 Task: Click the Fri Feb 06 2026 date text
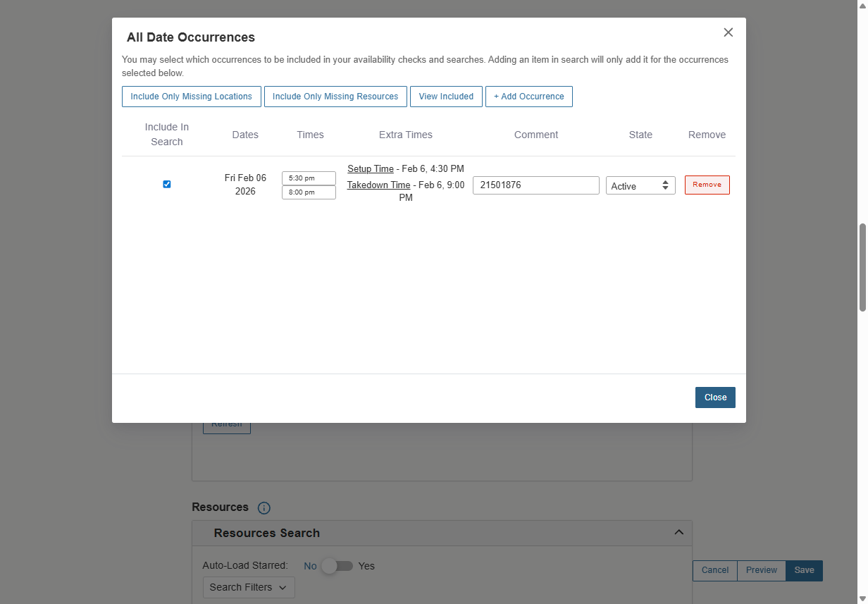245,185
